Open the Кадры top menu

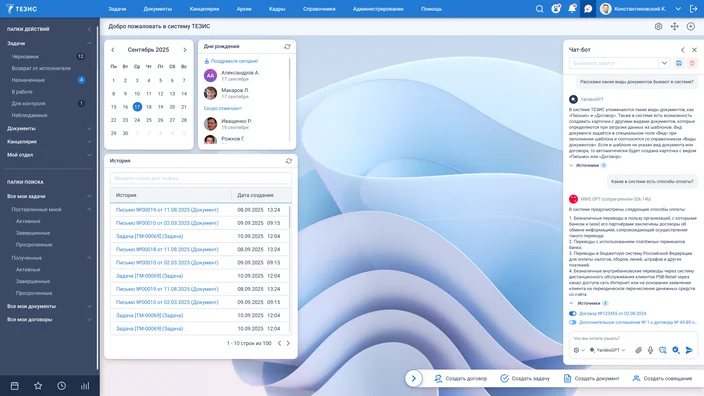(x=277, y=9)
